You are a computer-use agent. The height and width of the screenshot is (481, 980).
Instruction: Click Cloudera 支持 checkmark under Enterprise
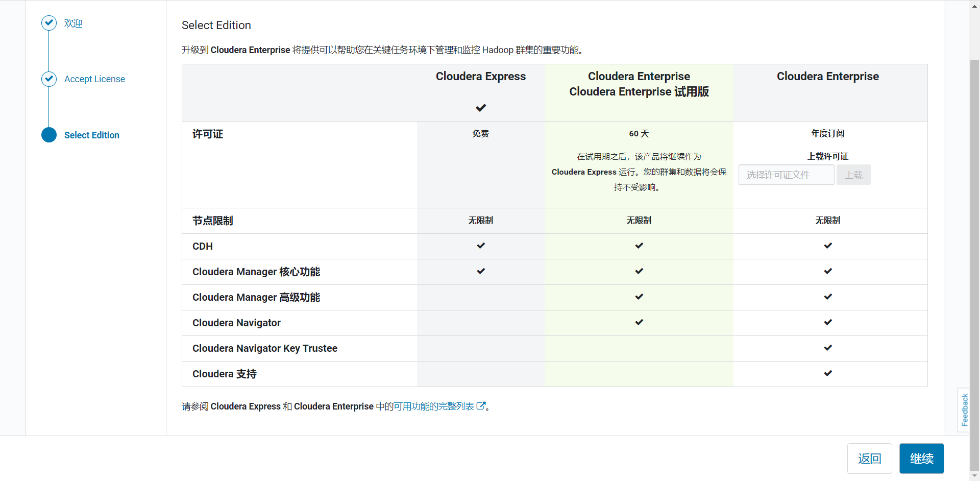click(x=828, y=373)
